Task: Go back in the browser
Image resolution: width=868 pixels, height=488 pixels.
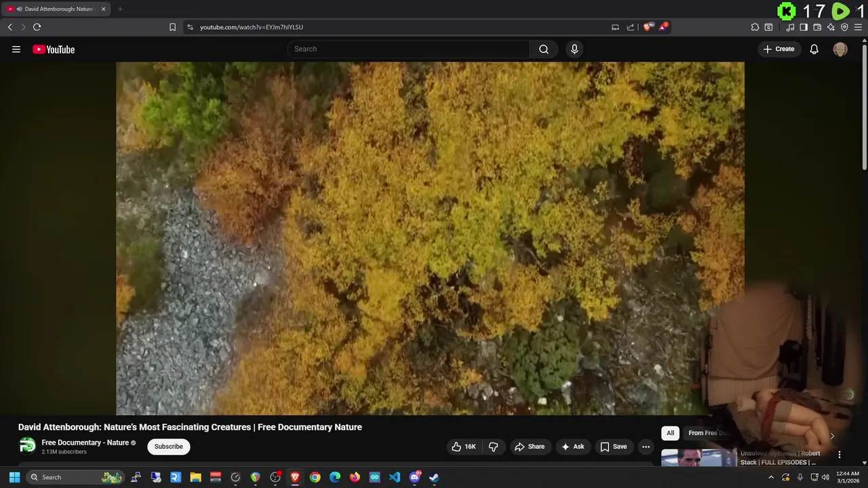Action: [9, 27]
